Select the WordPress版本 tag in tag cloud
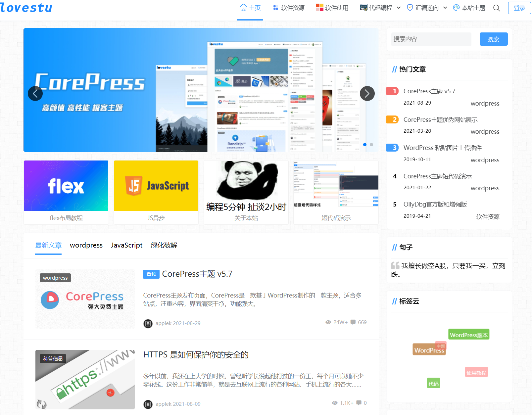Viewport: 532px width, 415px height. click(x=469, y=335)
